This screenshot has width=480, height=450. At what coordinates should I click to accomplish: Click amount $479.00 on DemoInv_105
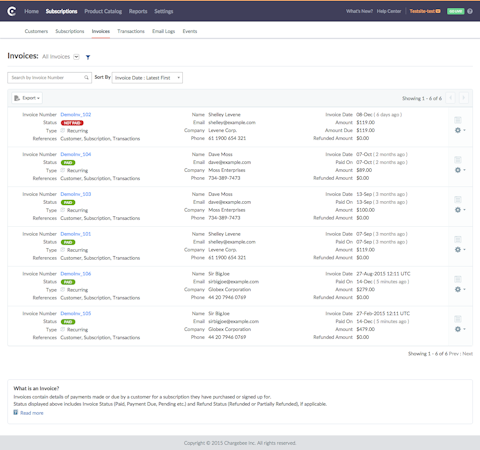point(366,329)
